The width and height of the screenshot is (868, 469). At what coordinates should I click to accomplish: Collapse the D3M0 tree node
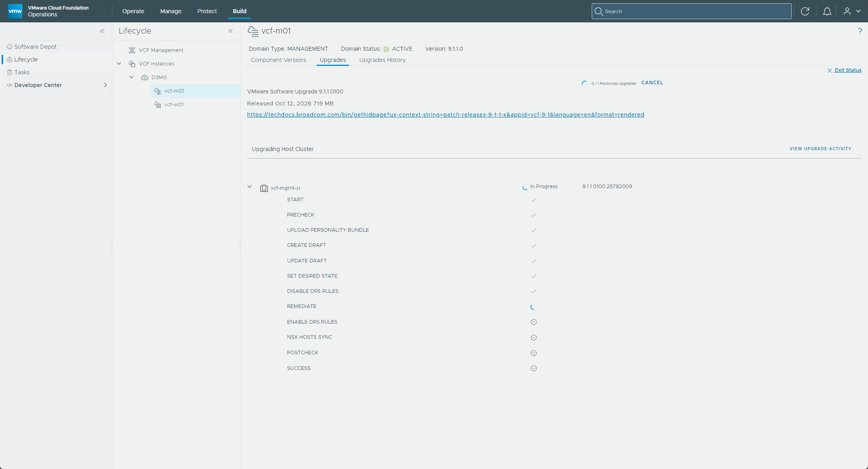click(x=132, y=77)
